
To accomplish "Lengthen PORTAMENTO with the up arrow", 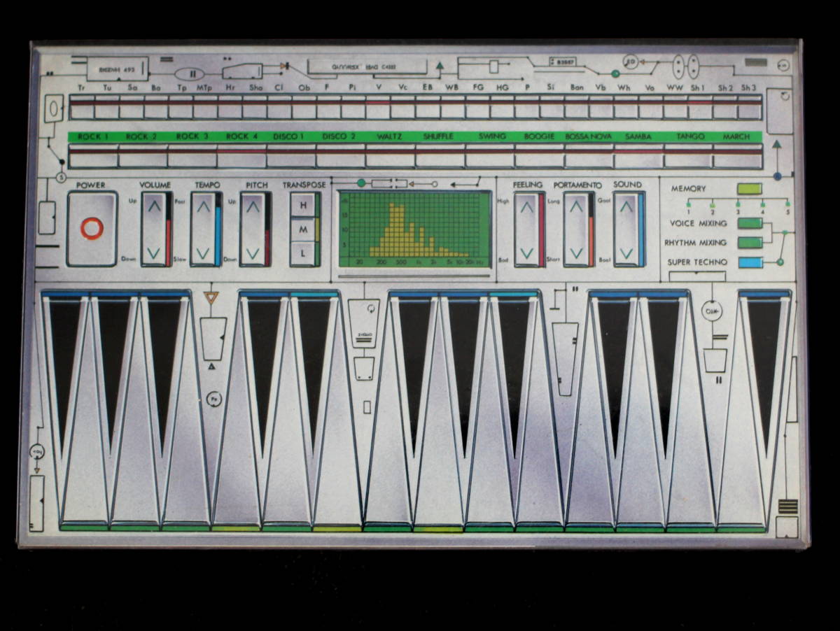I will pos(575,206).
